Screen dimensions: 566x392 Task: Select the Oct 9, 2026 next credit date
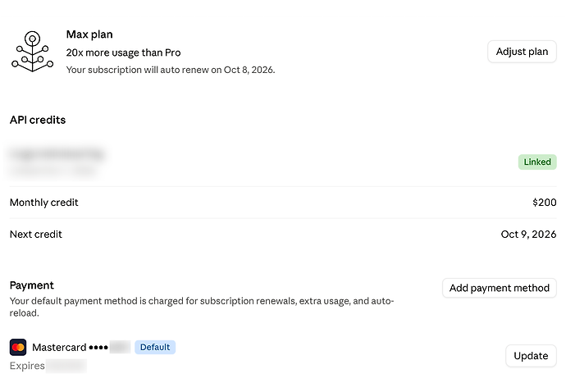528,235
